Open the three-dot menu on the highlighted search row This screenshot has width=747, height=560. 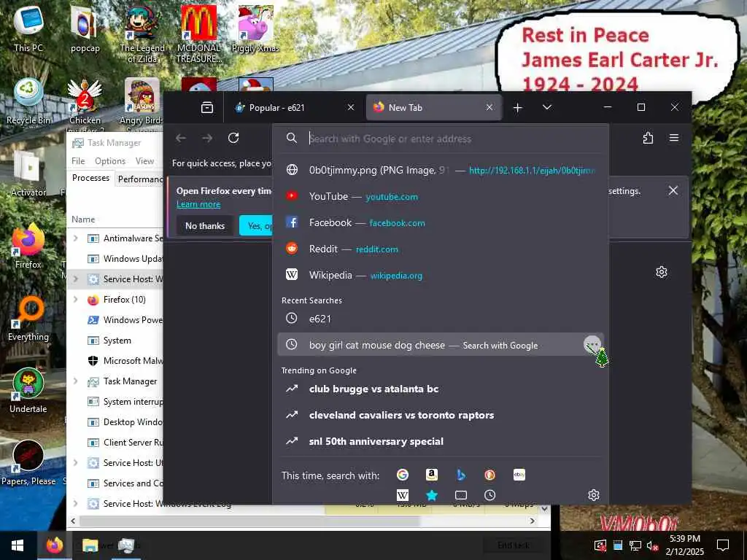click(592, 344)
